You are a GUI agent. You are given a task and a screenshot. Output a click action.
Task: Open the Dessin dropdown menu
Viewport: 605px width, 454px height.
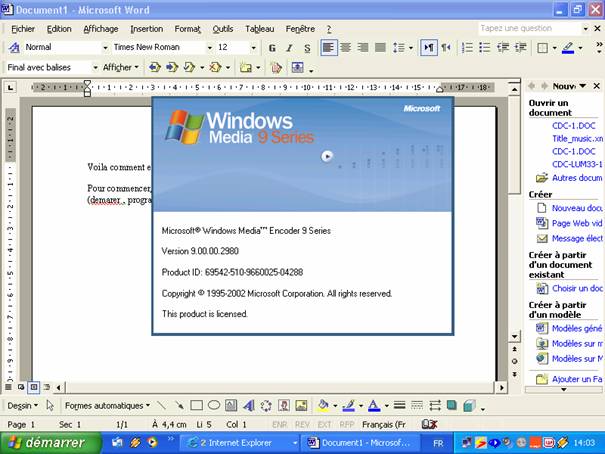point(22,405)
